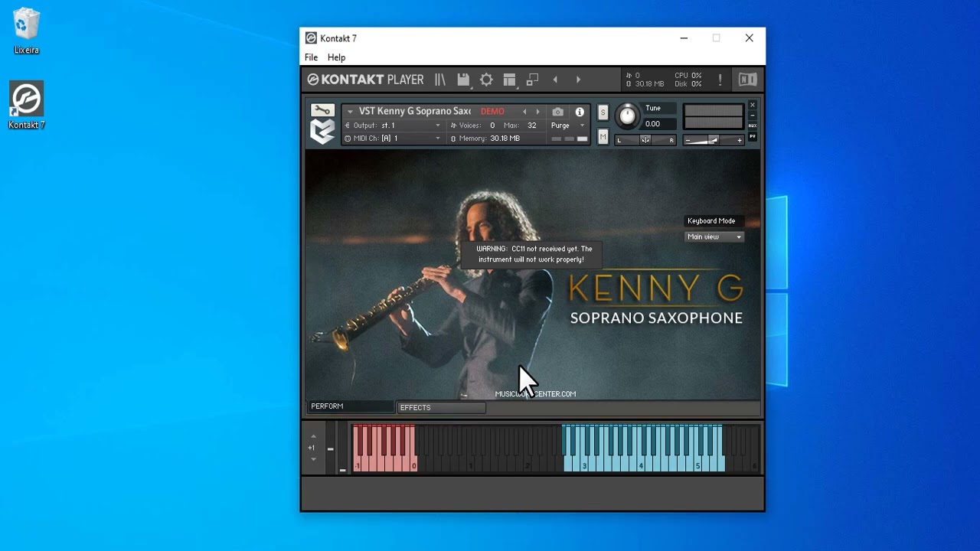Click the minimize view rack icon
The image size is (980, 551).
(533, 80)
